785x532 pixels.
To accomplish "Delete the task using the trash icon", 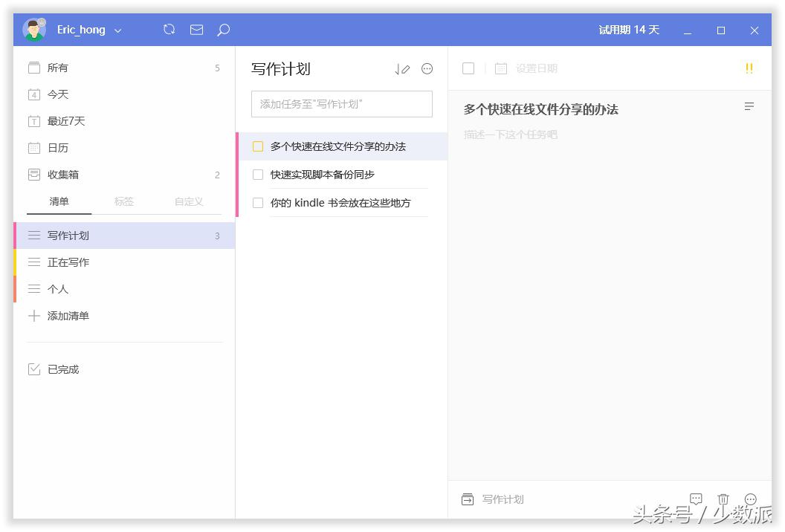I will click(x=723, y=499).
